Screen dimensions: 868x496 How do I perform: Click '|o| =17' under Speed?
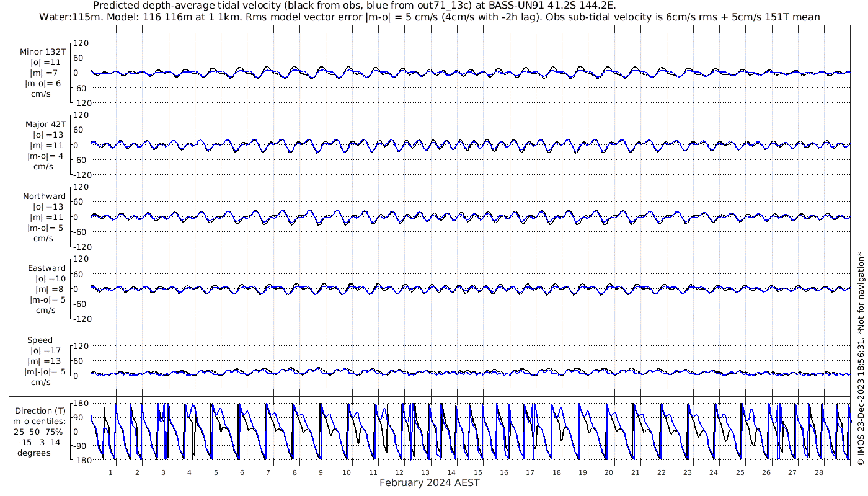coord(46,351)
